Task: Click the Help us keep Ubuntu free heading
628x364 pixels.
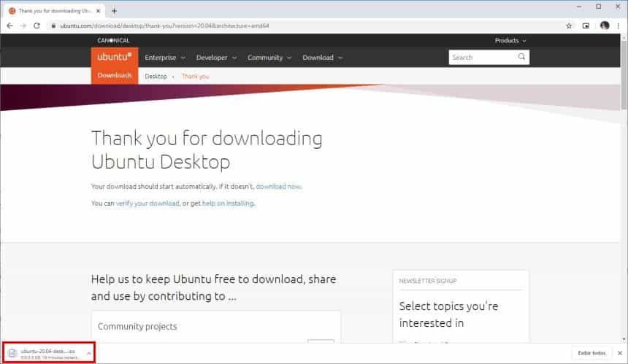Action: click(213, 287)
